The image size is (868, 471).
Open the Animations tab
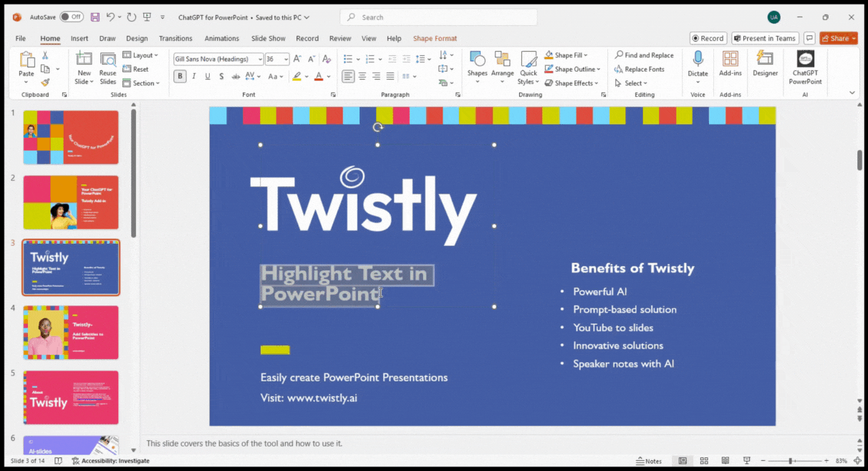coord(222,39)
